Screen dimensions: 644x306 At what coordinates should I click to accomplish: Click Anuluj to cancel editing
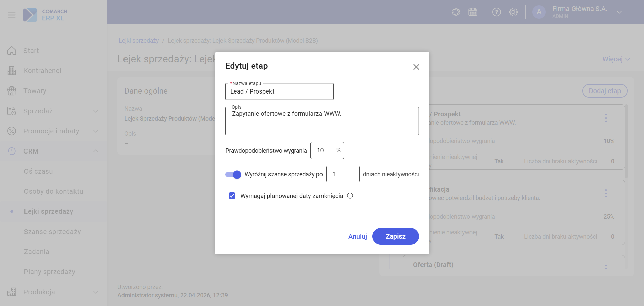point(358,236)
